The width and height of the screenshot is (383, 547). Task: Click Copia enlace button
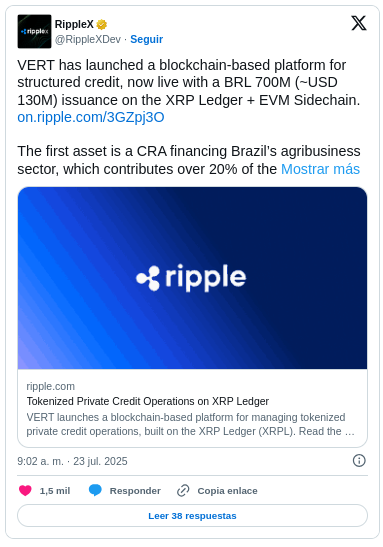[227, 491]
